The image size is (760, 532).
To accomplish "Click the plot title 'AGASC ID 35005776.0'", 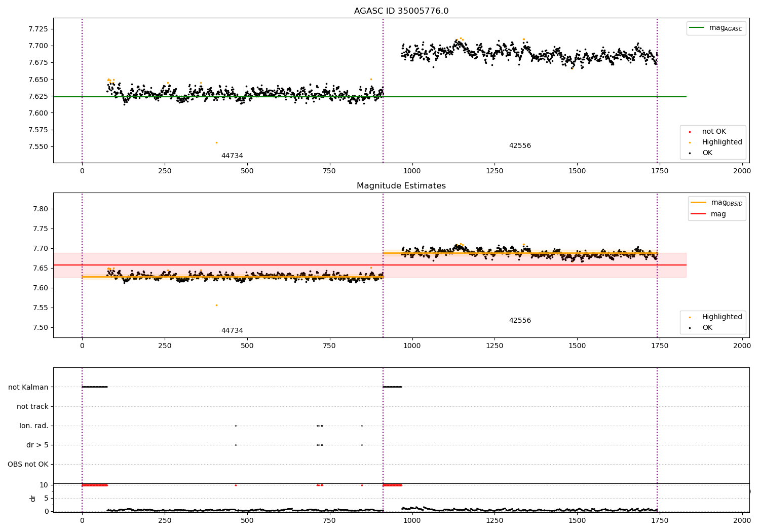I will coord(401,11).
